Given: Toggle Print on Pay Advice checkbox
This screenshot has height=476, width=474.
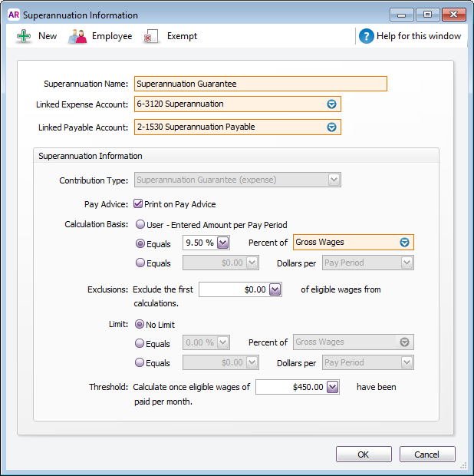Looking at the screenshot, I should pyautogui.click(x=138, y=204).
